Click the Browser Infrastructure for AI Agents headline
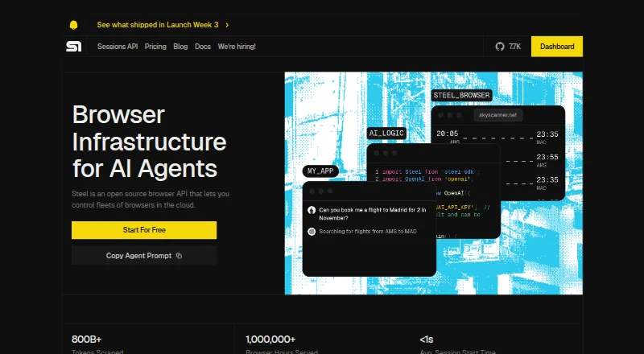Image resolution: width=644 pixels, height=354 pixels. 149,142
